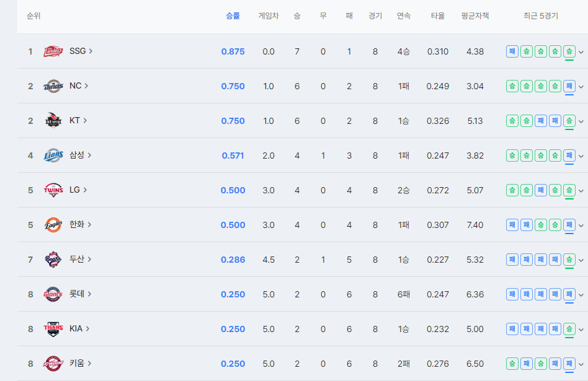
Task: Click the Samsung Lions team logo
Action: pyautogui.click(x=53, y=155)
